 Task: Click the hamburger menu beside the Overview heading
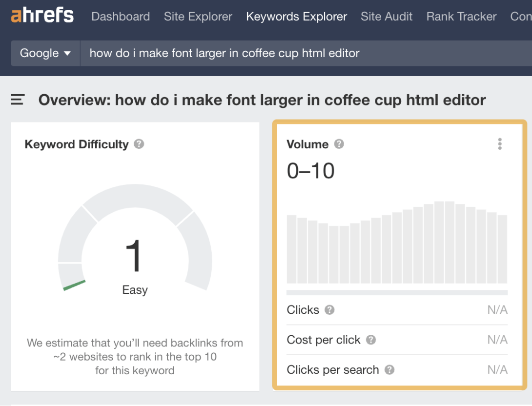[x=18, y=99]
